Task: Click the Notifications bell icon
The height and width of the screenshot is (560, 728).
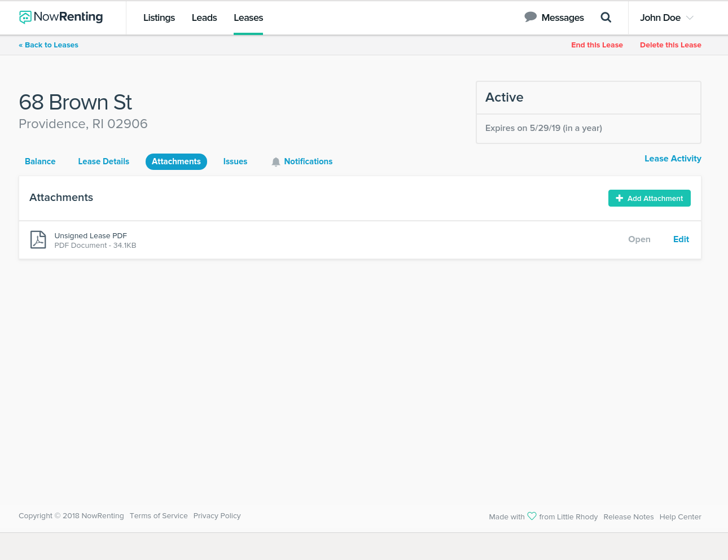Action: pos(276,162)
